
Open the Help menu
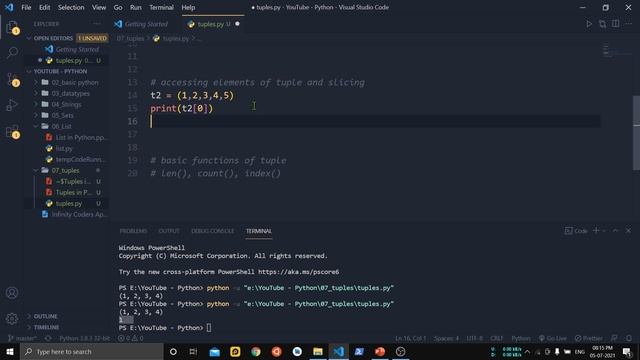(x=188, y=7)
